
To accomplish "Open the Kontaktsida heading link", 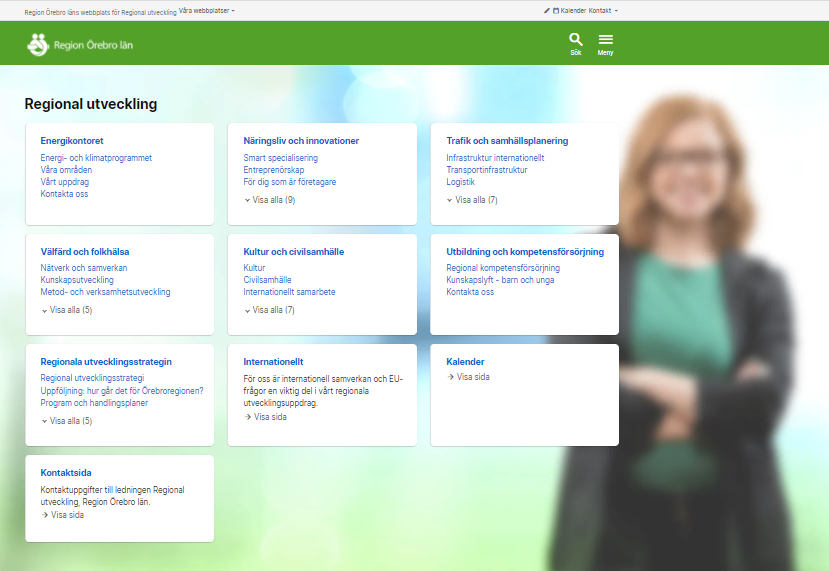I will (x=66, y=473).
